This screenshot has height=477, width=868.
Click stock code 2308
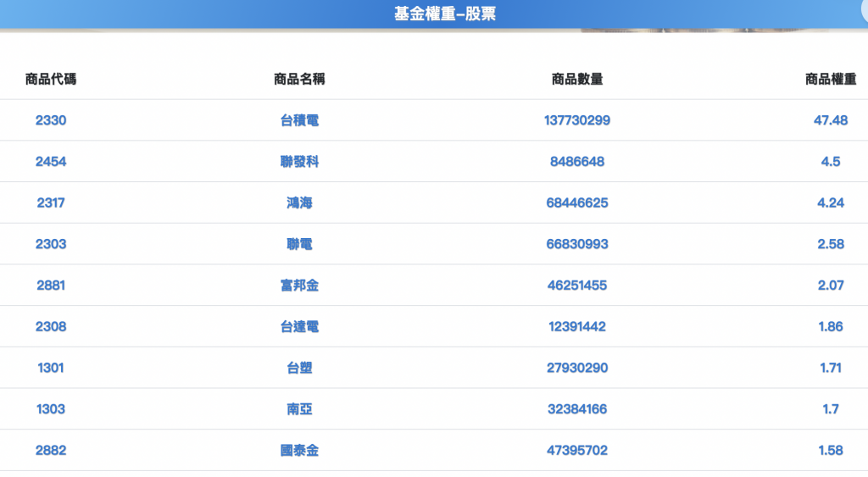coord(51,326)
